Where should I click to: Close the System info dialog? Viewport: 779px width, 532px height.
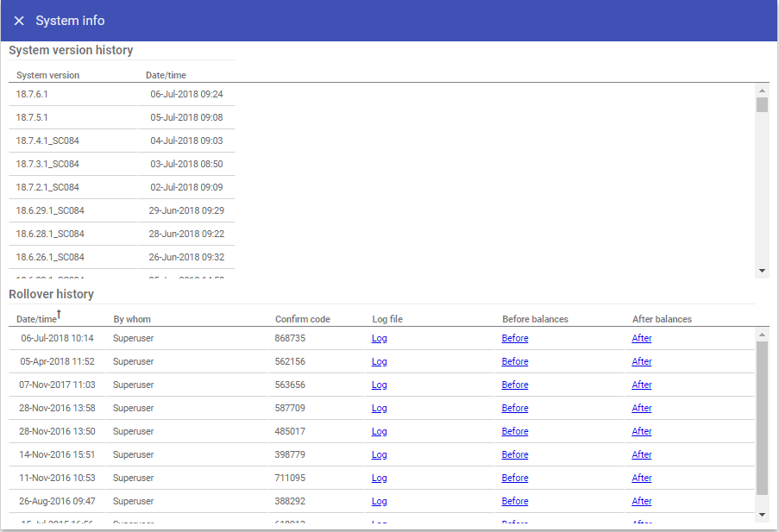pyautogui.click(x=19, y=21)
